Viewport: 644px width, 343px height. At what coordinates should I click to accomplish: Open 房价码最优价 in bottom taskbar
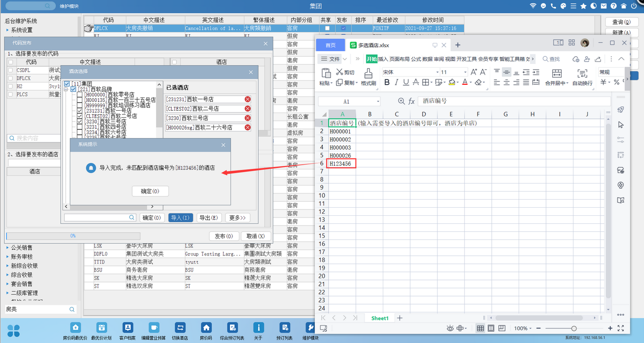click(x=75, y=327)
